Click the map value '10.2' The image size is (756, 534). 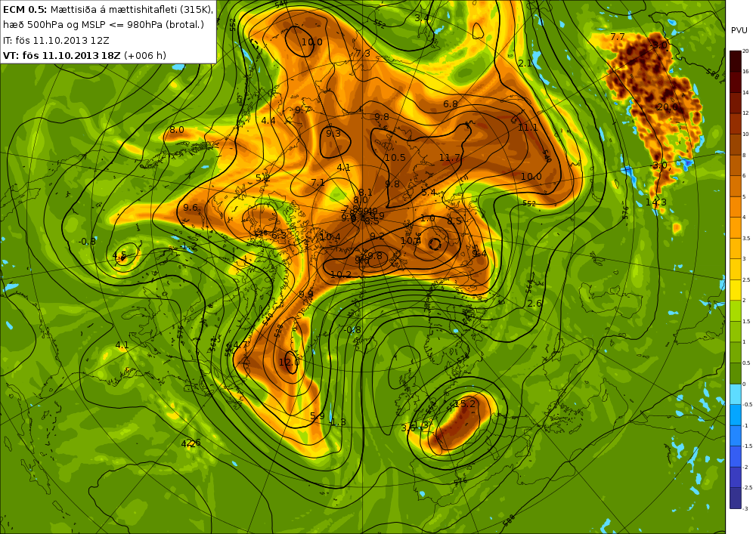tap(342, 274)
